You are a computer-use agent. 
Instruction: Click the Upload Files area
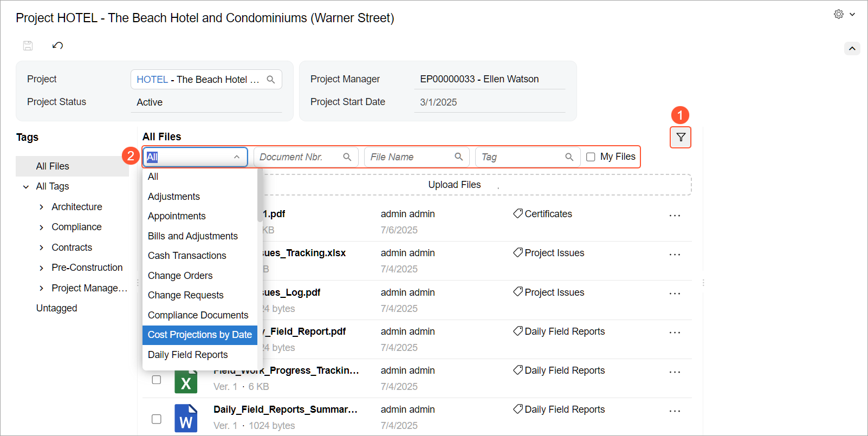(x=454, y=185)
